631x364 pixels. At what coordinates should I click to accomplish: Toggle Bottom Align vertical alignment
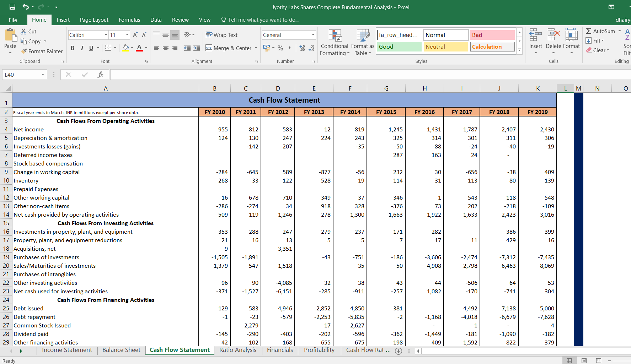(x=175, y=34)
